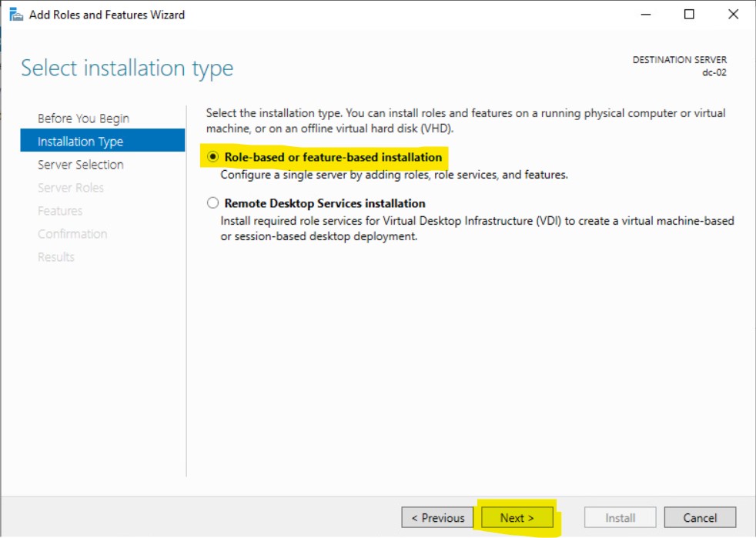Proceed with the Next button
This screenshot has width=756, height=538.
(x=517, y=518)
